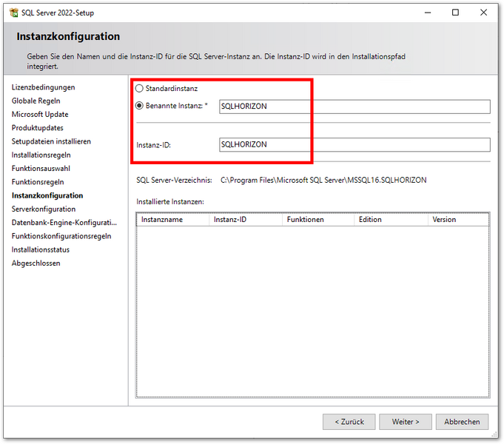Select Serverkonfiguration in the step list
Image resolution: width=504 pixels, height=444 pixels.
coord(44,209)
